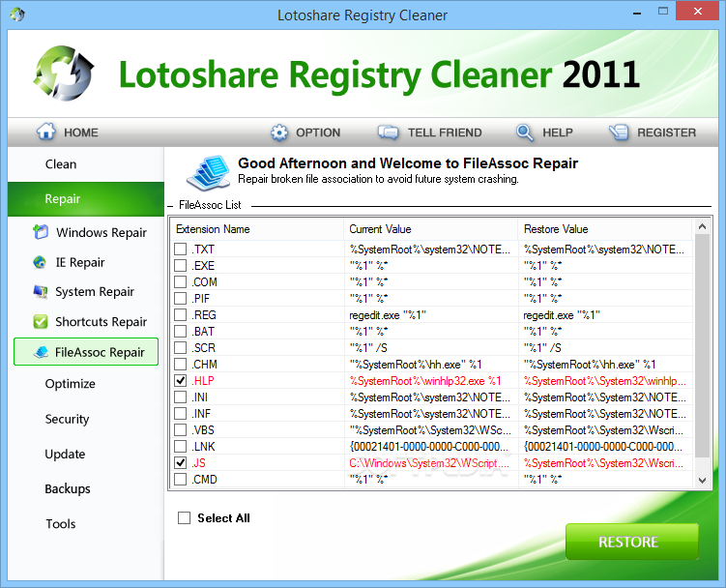Tick the .TXT extension checkbox
This screenshot has height=588, width=726.
(x=180, y=250)
